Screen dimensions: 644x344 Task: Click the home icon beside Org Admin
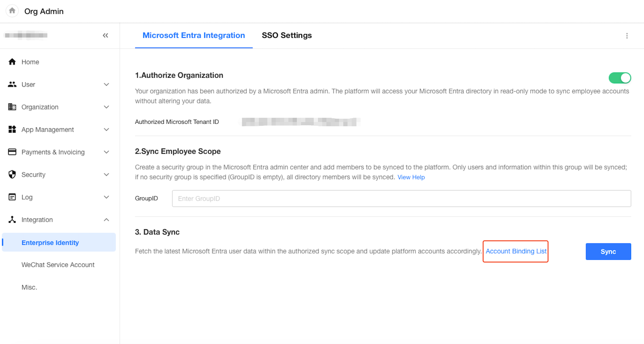(12, 11)
